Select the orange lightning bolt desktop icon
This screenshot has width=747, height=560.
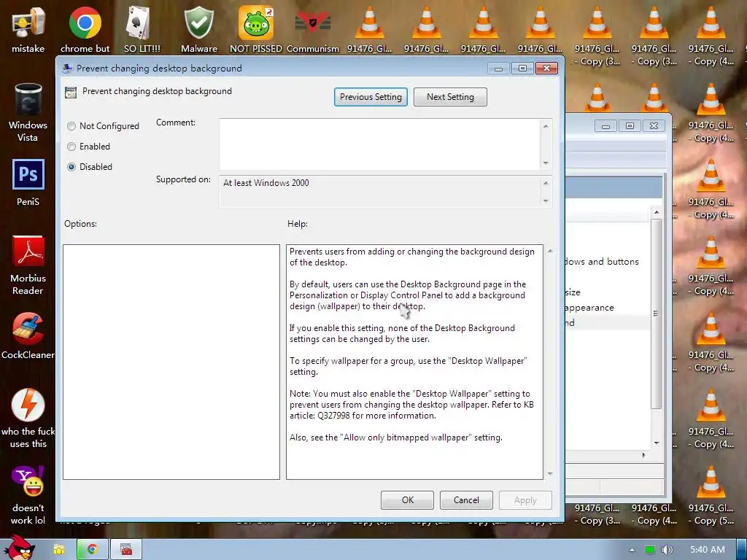tap(28, 419)
